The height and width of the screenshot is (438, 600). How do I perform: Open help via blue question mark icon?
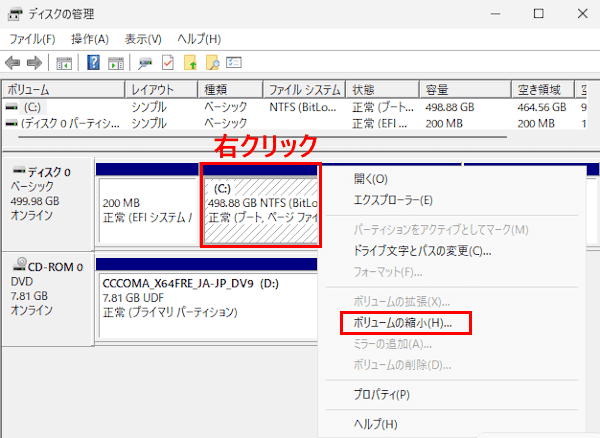[93, 62]
